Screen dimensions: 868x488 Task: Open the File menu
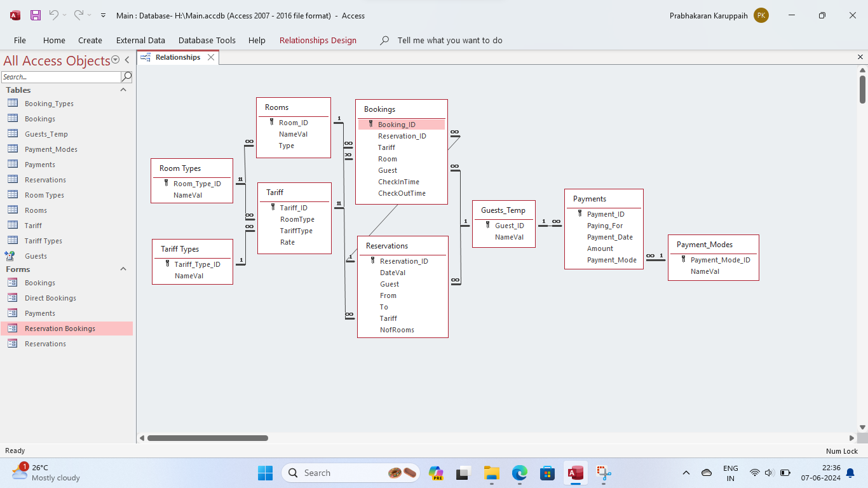coord(20,40)
